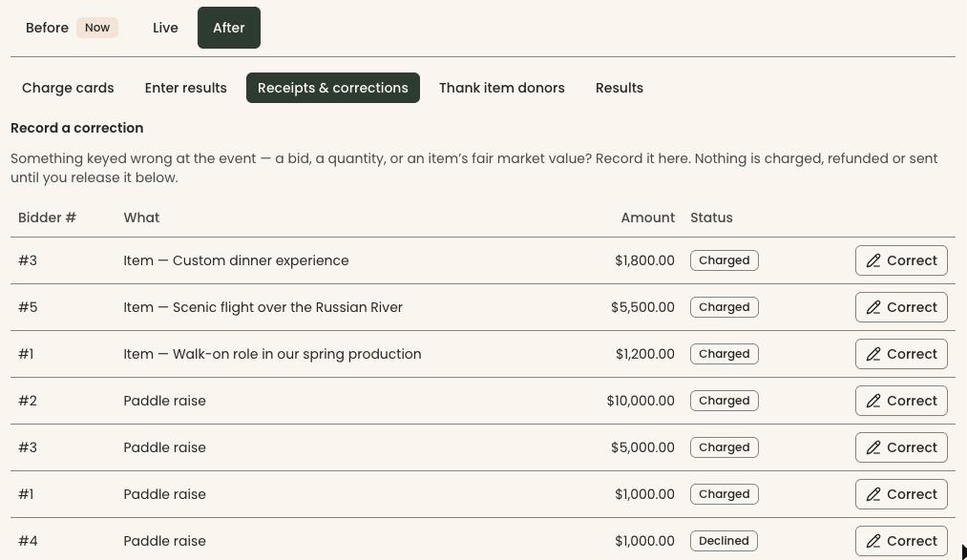Correct the $10,000.00 paddle raise
Screen dimensions: 967x560
click(901, 401)
